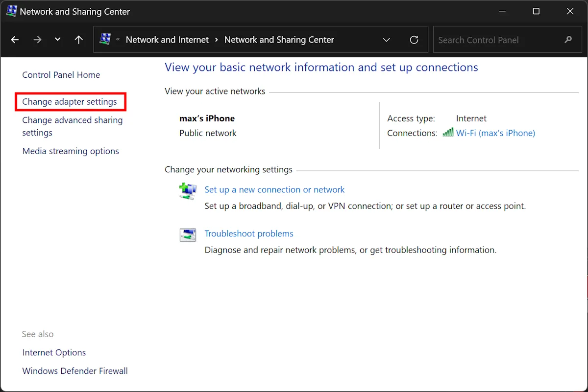Click the "Public network" text
This screenshot has width=588, height=392.
208,133
